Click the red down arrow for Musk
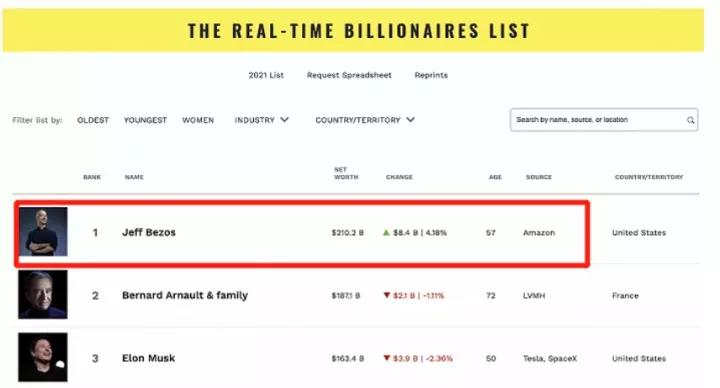This screenshot has height=388, width=720. tap(387, 358)
